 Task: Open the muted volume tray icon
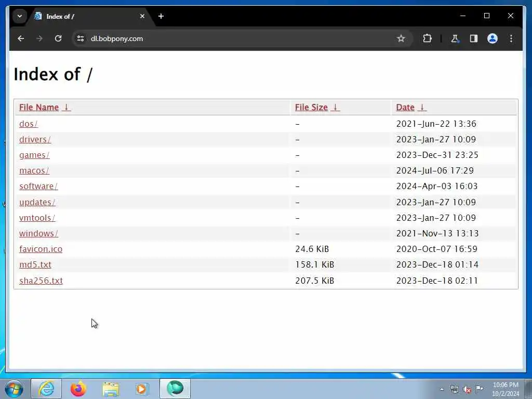point(467,390)
